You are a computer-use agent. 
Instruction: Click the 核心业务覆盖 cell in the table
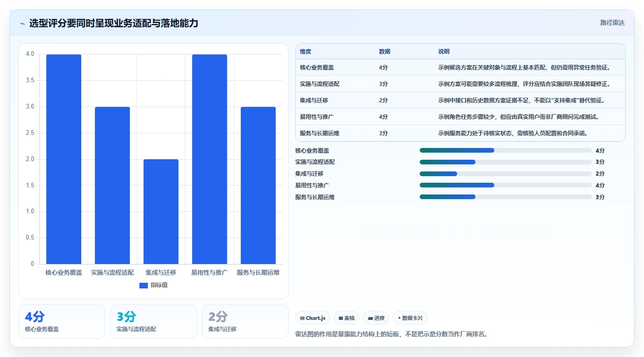click(x=317, y=68)
